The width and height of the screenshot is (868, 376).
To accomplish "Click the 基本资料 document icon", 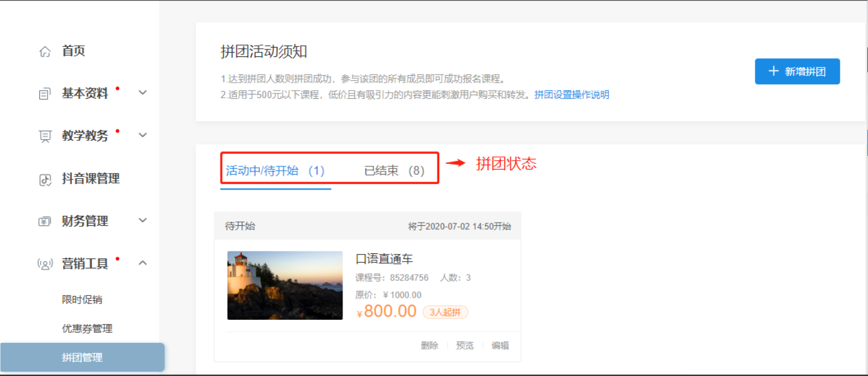I will pos(45,94).
